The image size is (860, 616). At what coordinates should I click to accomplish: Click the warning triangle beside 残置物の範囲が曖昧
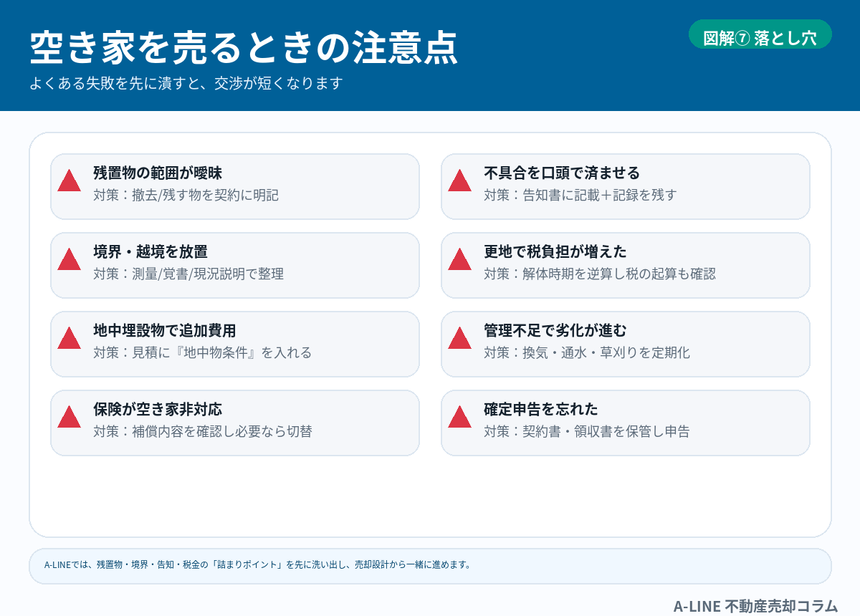(69, 181)
